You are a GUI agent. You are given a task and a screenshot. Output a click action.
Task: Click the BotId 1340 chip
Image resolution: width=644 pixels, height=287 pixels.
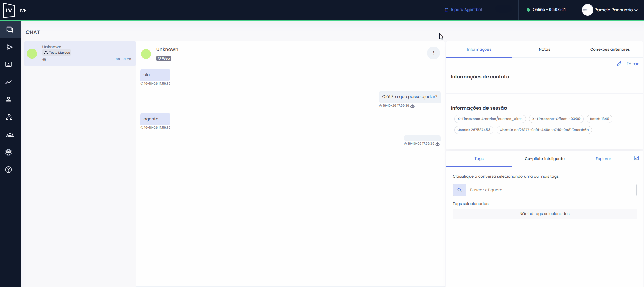click(x=600, y=119)
